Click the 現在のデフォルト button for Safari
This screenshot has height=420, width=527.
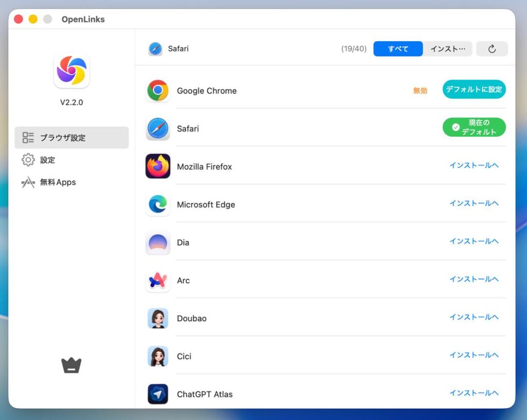pyautogui.click(x=473, y=127)
